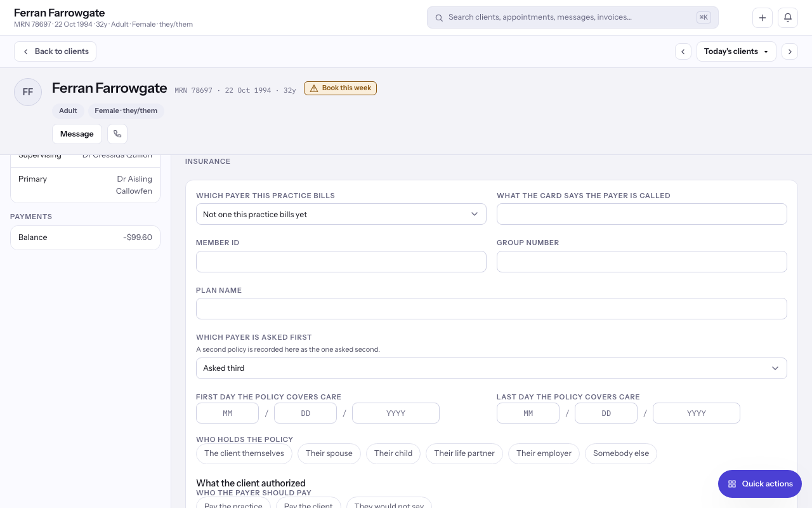Click last day policy day field

pyautogui.click(x=606, y=413)
